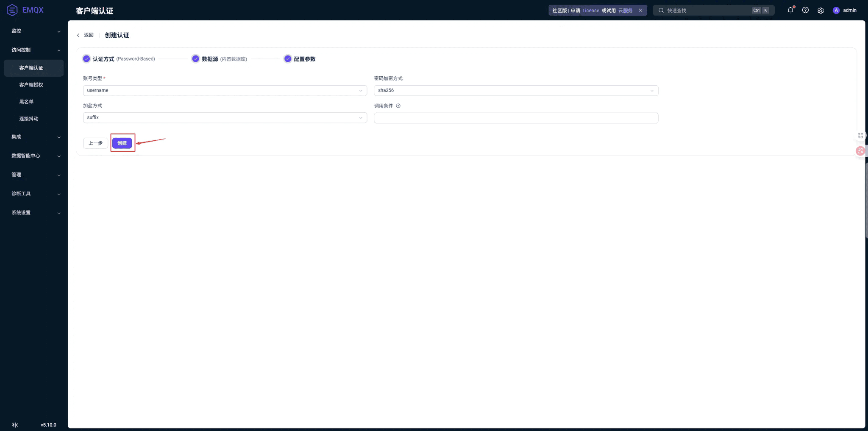Screen dimensions: 868x431
Task: Click the back arrow next to 返回
Action: pyautogui.click(x=78, y=35)
